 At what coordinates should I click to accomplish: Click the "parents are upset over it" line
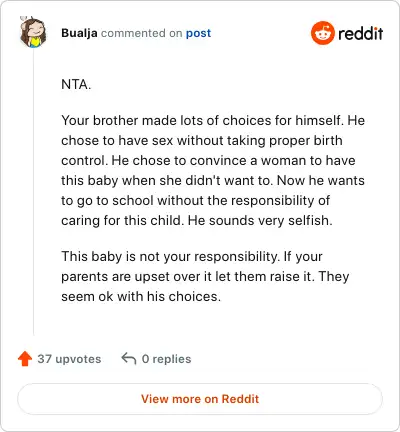point(205,277)
